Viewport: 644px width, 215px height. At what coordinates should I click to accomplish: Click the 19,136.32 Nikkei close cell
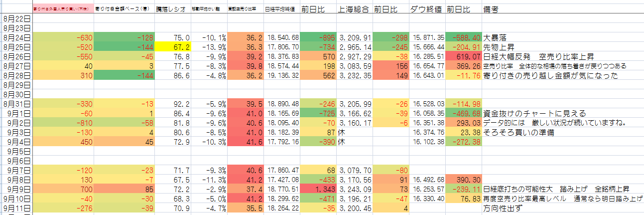tap(281, 75)
